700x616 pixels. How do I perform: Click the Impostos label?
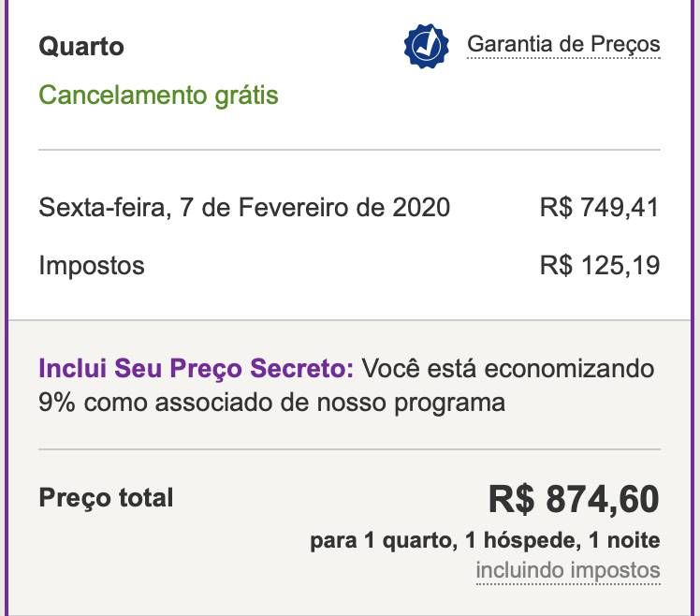[92, 266]
